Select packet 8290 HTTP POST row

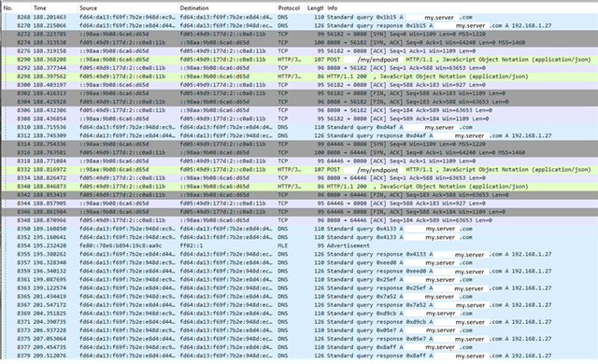[x=299, y=60]
